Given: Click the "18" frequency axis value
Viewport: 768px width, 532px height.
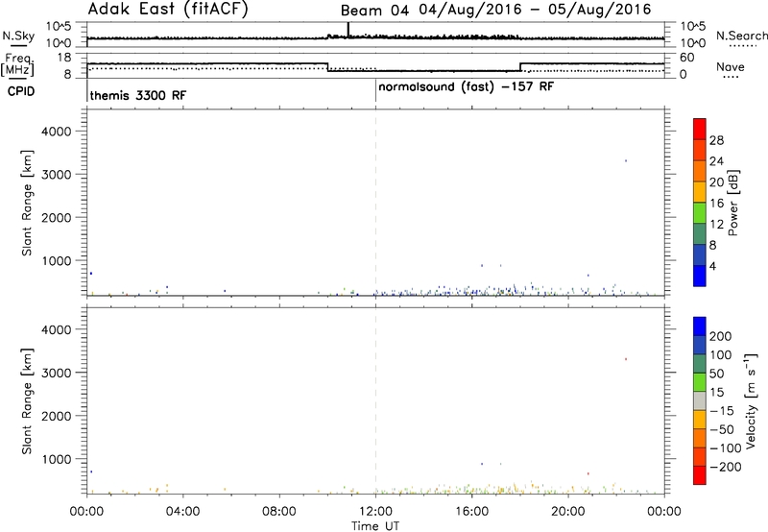Looking at the screenshot, I should pos(63,58).
